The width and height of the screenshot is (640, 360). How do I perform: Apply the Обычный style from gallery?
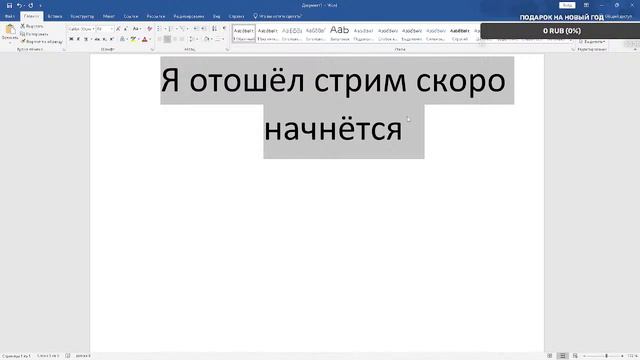(244, 33)
